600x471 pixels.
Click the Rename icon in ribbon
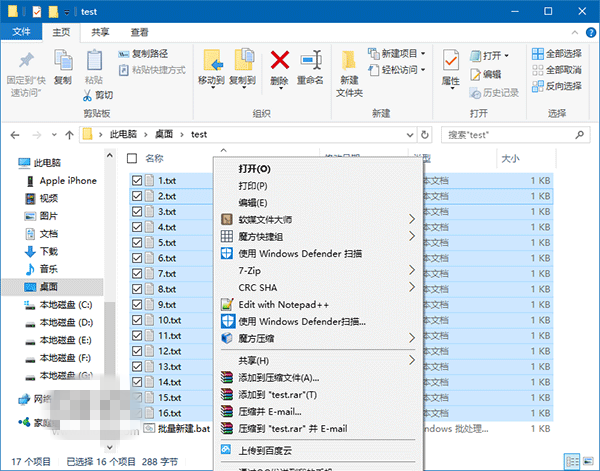click(310, 63)
